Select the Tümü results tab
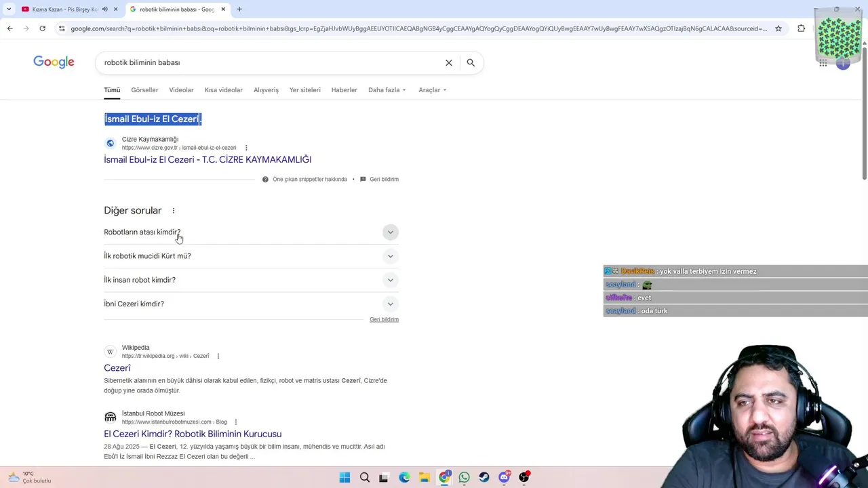This screenshot has height=488, width=868. tap(112, 90)
